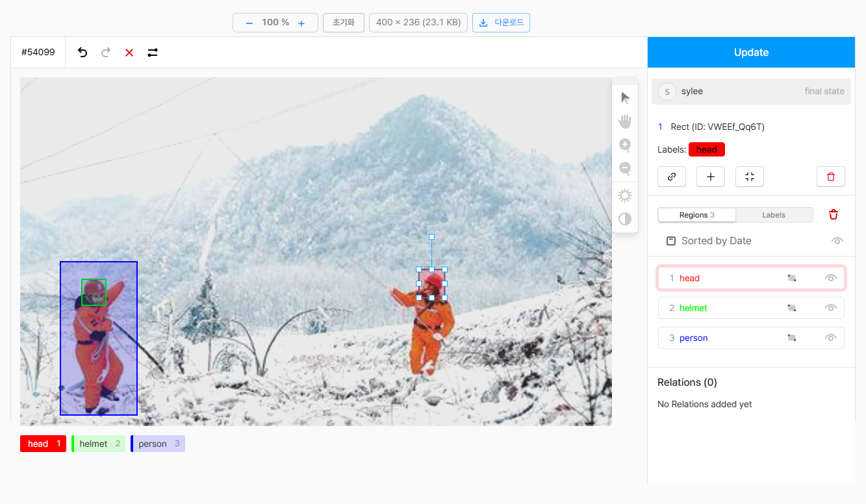Click the sylee user avatar
This screenshot has height=504, width=866.
pyautogui.click(x=667, y=92)
